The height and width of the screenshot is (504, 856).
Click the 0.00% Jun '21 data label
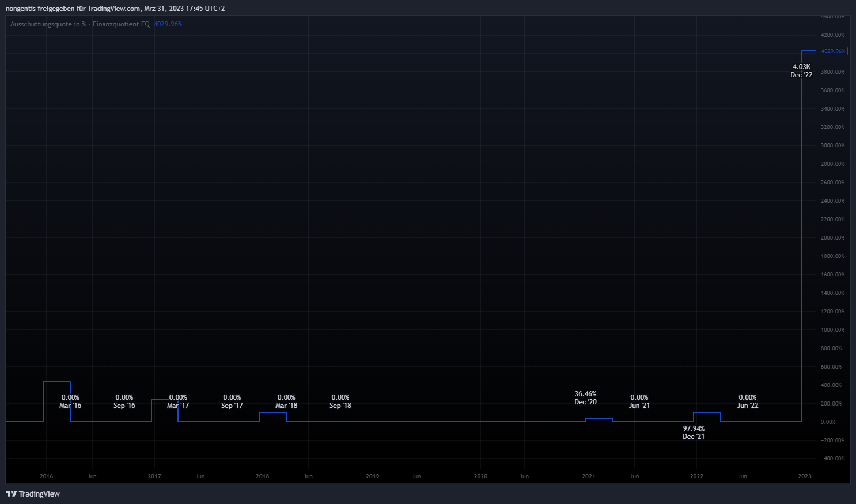[639, 401]
